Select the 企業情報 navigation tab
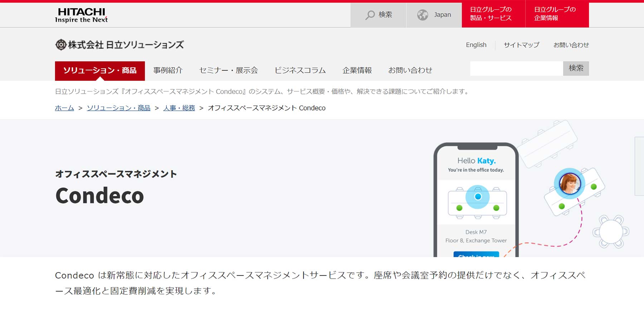Image resolution: width=644 pixels, height=309 pixels. 357,70
